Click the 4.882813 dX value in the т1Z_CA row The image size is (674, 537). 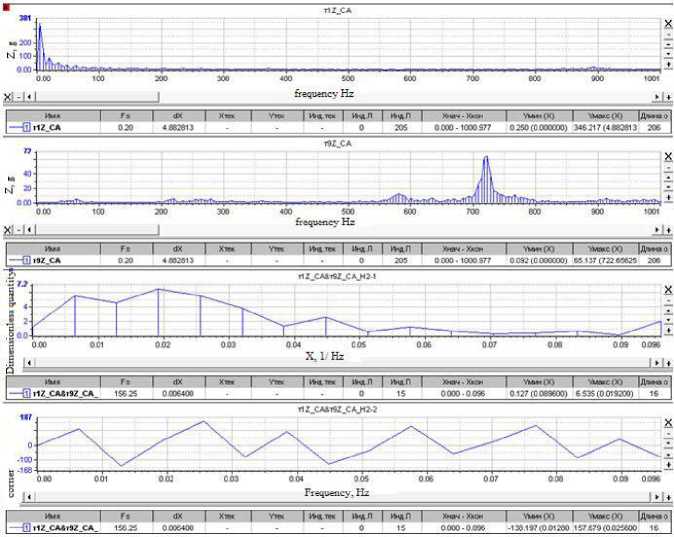[179, 128]
